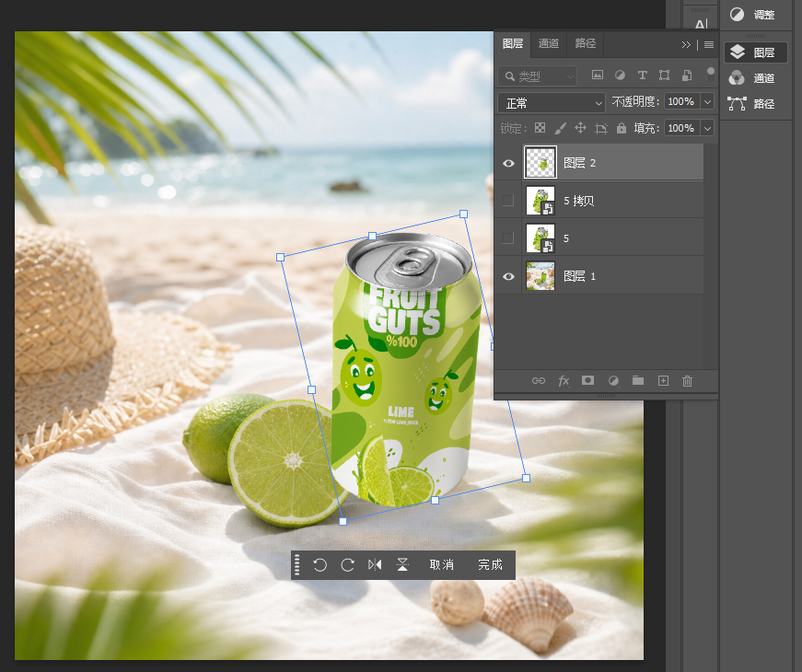The height and width of the screenshot is (672, 802).
Task: Expand the 不透明度 opacity dropdown arrow
Action: tap(707, 102)
